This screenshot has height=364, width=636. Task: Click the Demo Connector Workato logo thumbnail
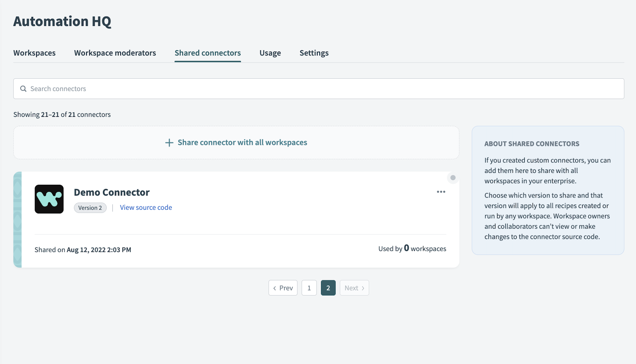tap(49, 199)
